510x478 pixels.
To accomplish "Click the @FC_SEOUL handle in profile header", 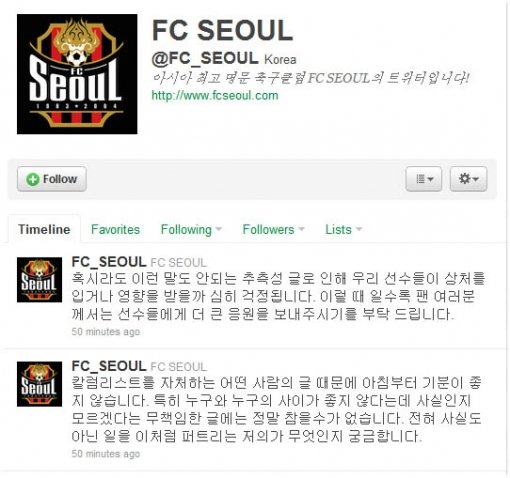I will 205,58.
